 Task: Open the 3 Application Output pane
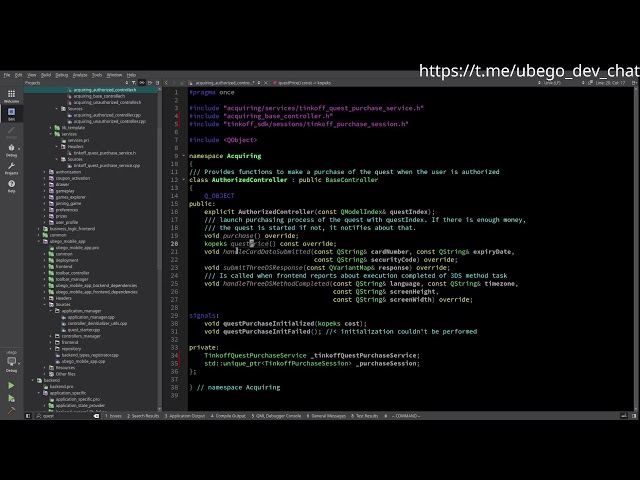pos(184,416)
